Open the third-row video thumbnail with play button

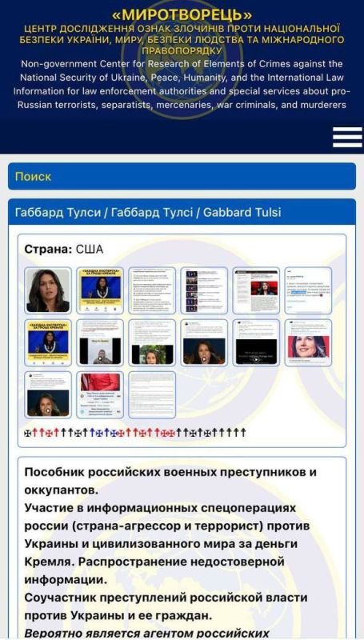pyautogui.click(x=48, y=394)
